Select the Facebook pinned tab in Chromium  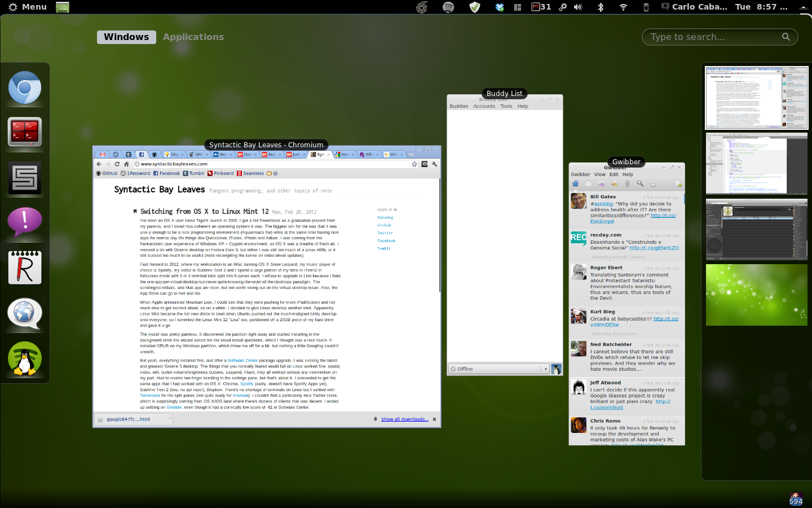pyautogui.click(x=141, y=154)
